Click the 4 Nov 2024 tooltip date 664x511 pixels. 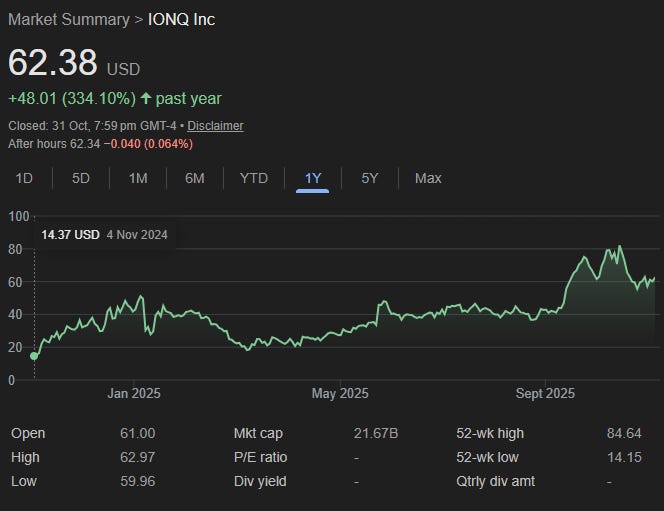click(x=137, y=235)
